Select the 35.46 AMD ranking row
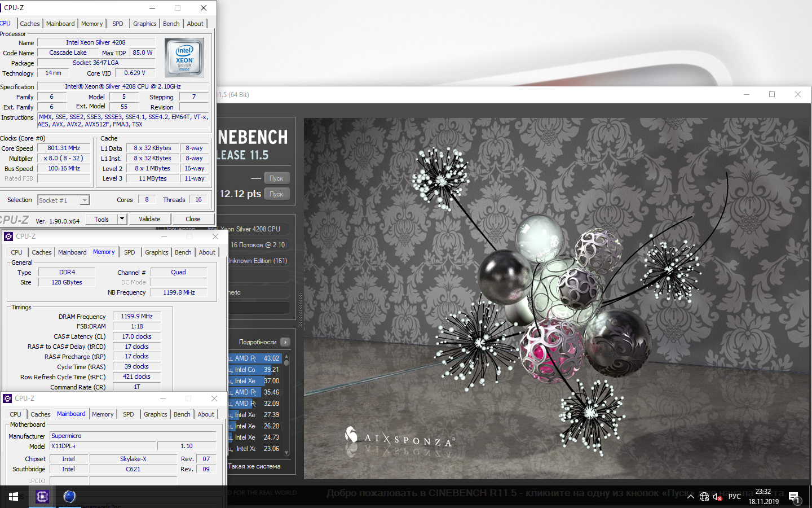The width and height of the screenshot is (812, 508). tap(255, 392)
